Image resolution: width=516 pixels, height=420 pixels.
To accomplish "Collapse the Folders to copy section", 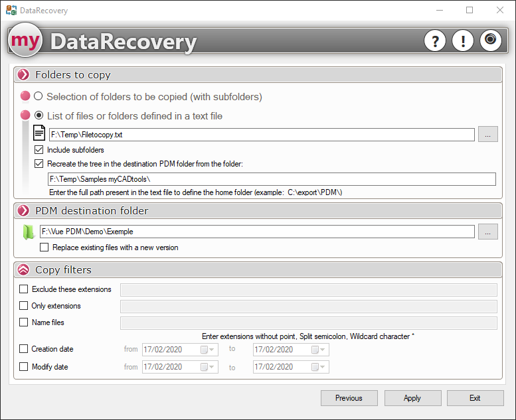I will [24, 75].
